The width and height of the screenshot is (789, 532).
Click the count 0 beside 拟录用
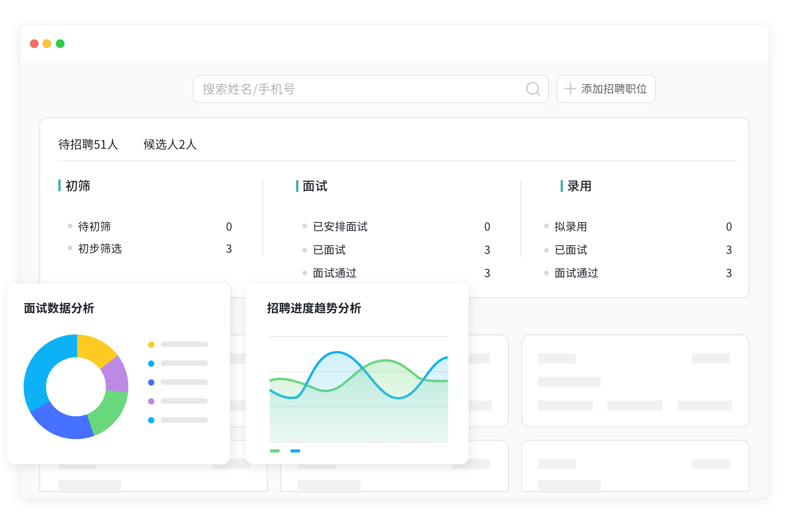(729, 227)
